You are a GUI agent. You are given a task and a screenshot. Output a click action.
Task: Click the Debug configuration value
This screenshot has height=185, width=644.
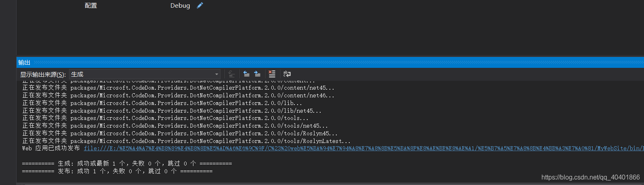point(180,6)
